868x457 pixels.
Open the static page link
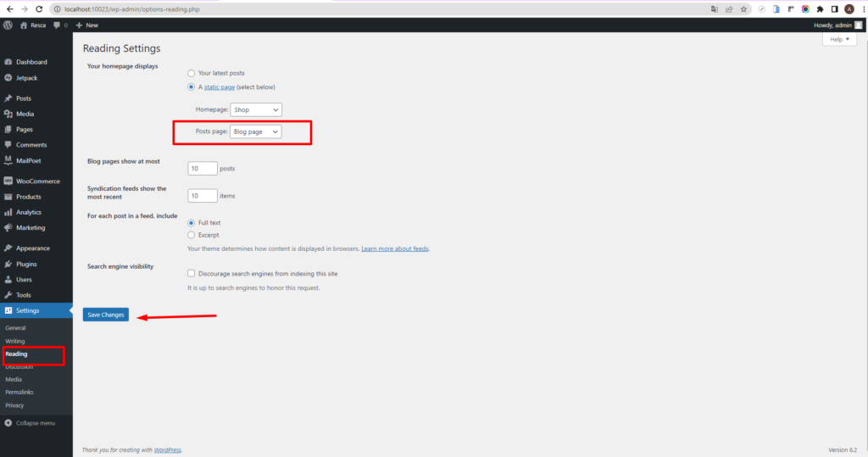click(x=220, y=87)
